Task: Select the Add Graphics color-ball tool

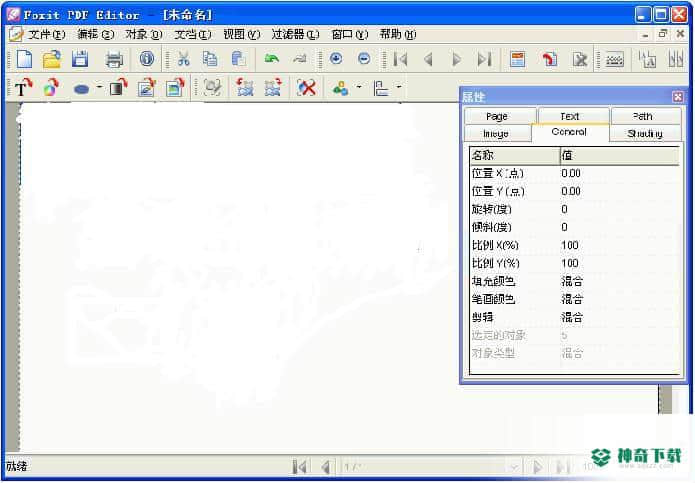Action: pos(51,87)
